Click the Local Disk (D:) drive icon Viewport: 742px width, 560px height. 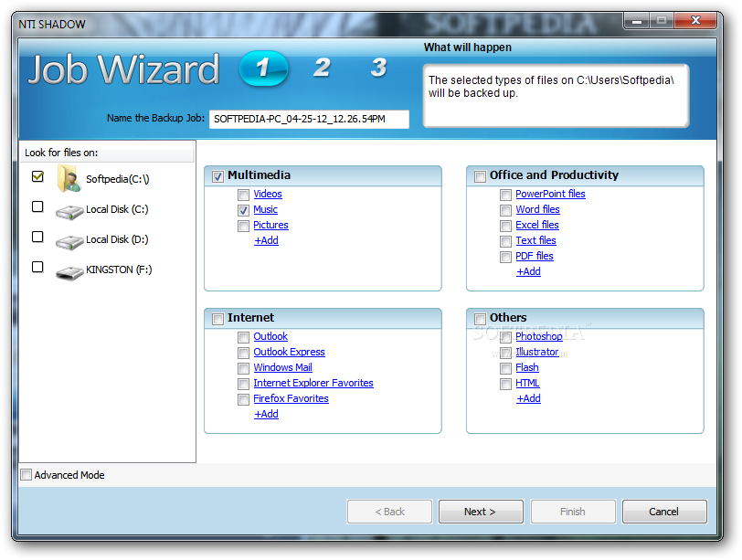69,242
